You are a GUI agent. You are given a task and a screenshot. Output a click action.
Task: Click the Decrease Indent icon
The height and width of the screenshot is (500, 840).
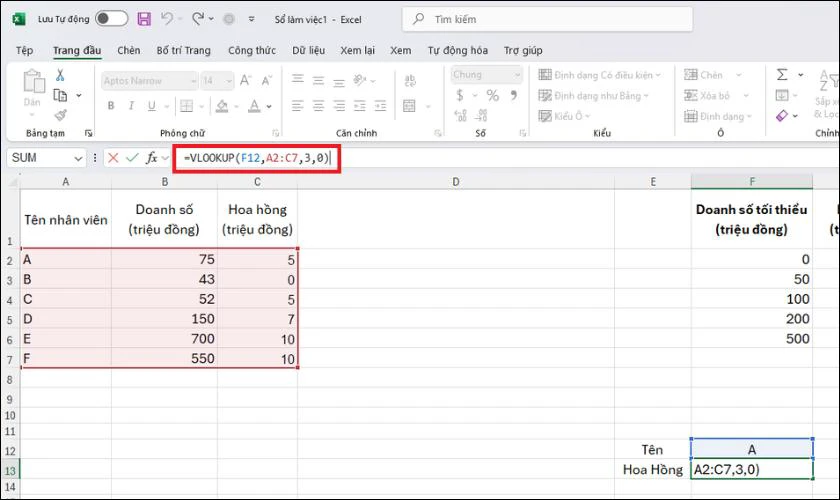(359, 106)
